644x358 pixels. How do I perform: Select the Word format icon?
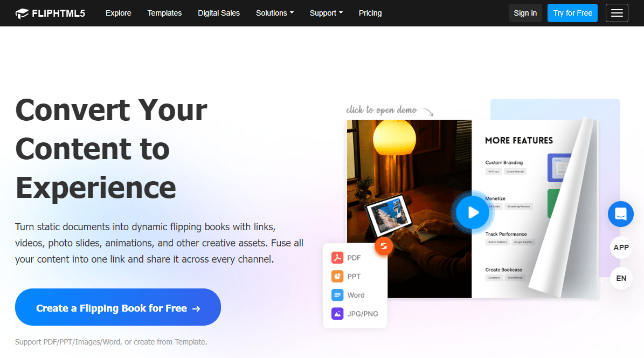(338, 295)
